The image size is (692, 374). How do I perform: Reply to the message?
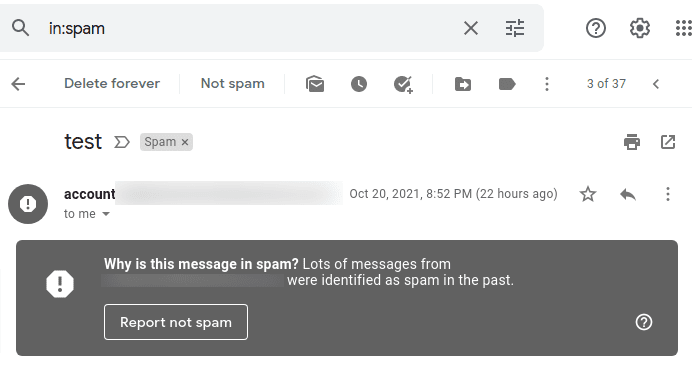coord(628,194)
